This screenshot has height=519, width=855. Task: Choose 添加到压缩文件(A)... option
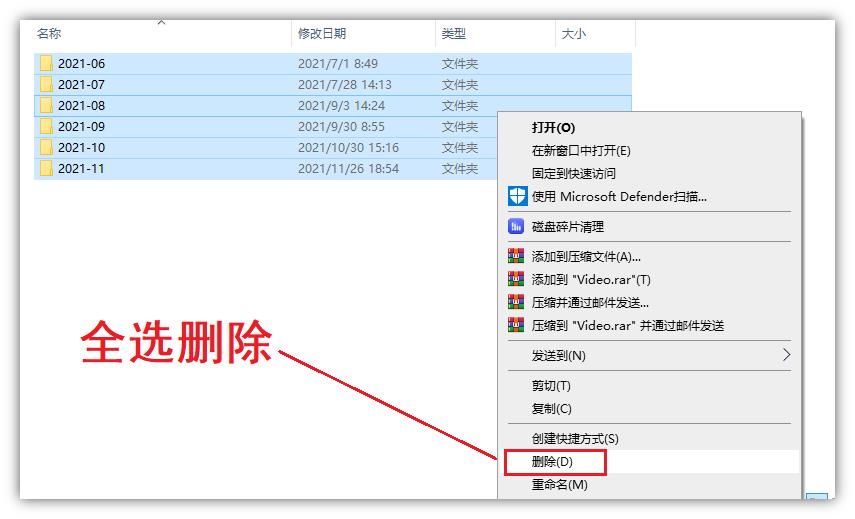tap(586, 256)
